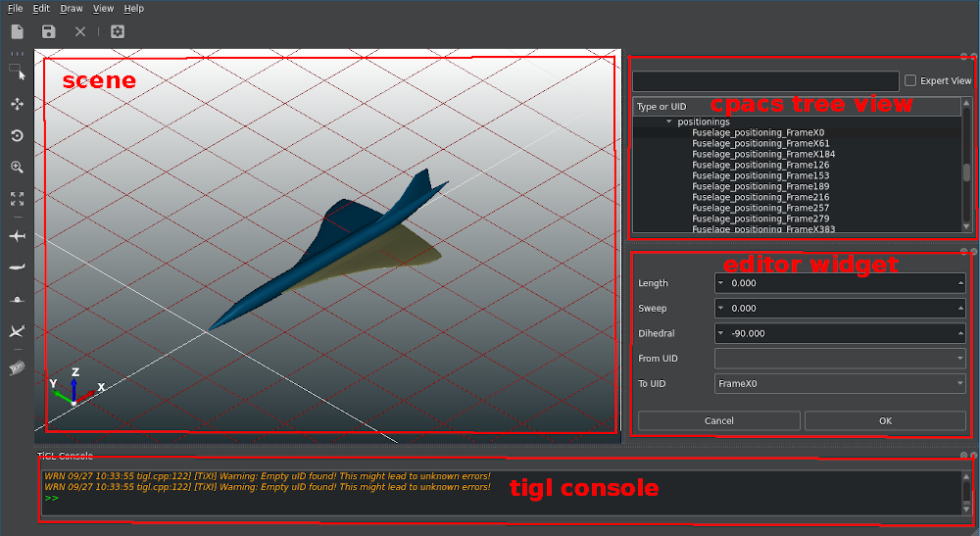Switch to airplane top view icon

(17, 237)
